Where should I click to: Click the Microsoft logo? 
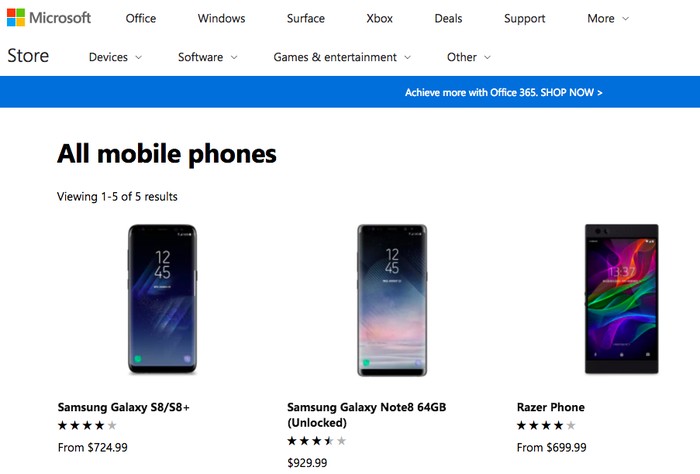(x=49, y=18)
